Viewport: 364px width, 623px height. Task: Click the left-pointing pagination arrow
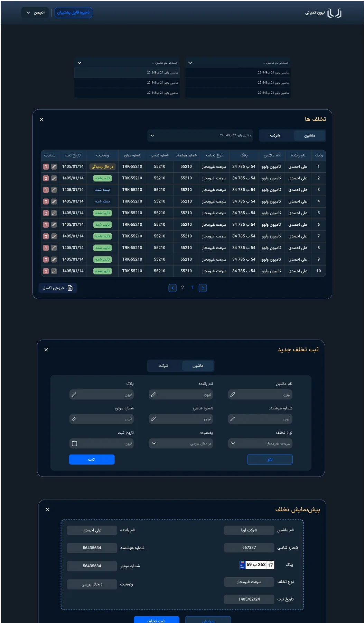click(x=172, y=288)
